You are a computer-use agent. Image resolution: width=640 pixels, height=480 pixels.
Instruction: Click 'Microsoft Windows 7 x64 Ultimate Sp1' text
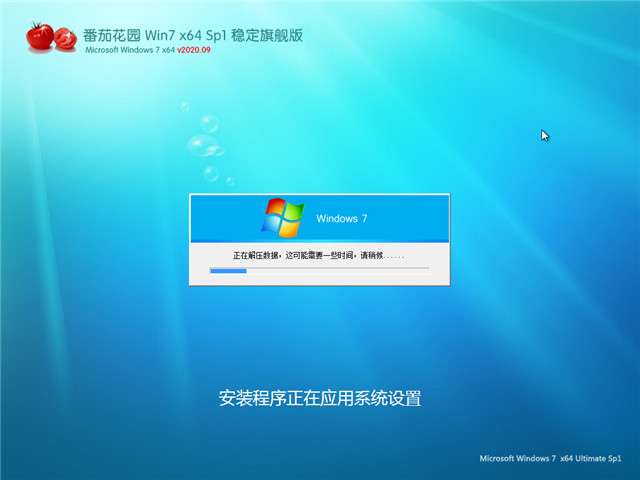(550, 458)
